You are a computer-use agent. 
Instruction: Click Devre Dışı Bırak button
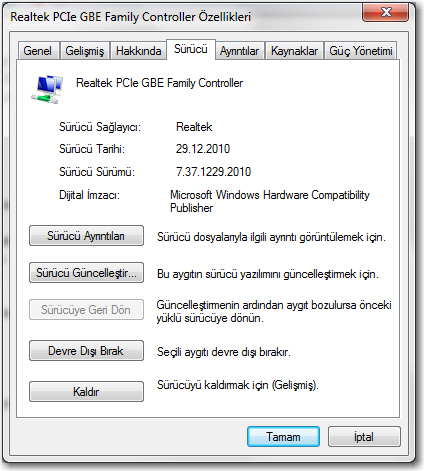pos(86,351)
